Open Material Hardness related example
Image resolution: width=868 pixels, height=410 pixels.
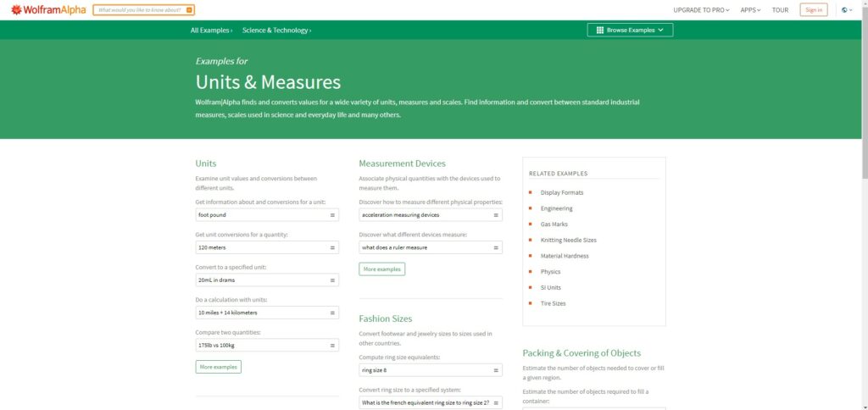pos(565,256)
